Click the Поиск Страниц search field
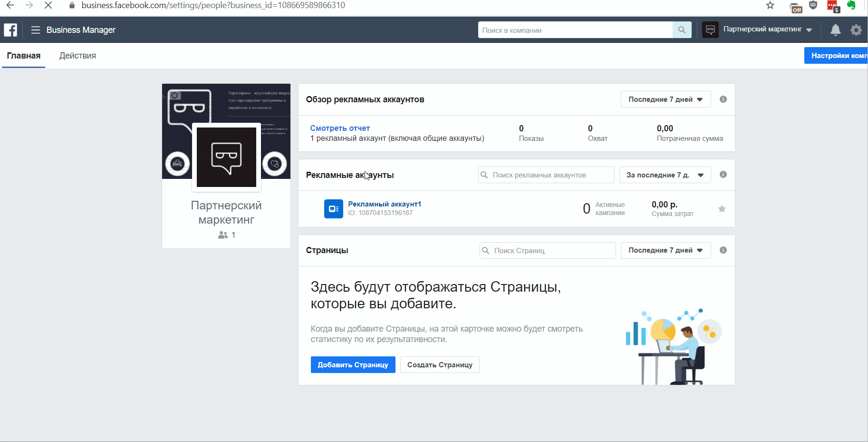The height and width of the screenshot is (442, 868). [x=547, y=250]
